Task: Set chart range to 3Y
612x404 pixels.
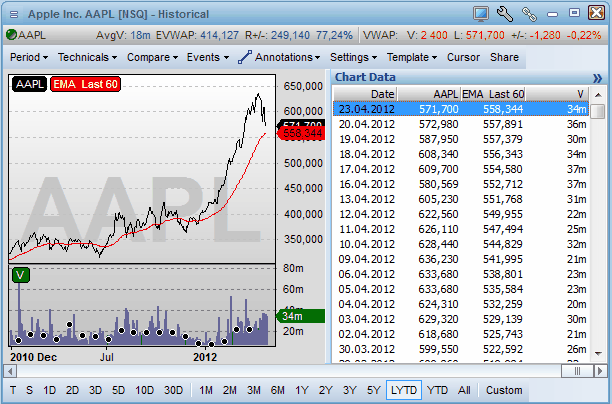Action: pos(350,390)
